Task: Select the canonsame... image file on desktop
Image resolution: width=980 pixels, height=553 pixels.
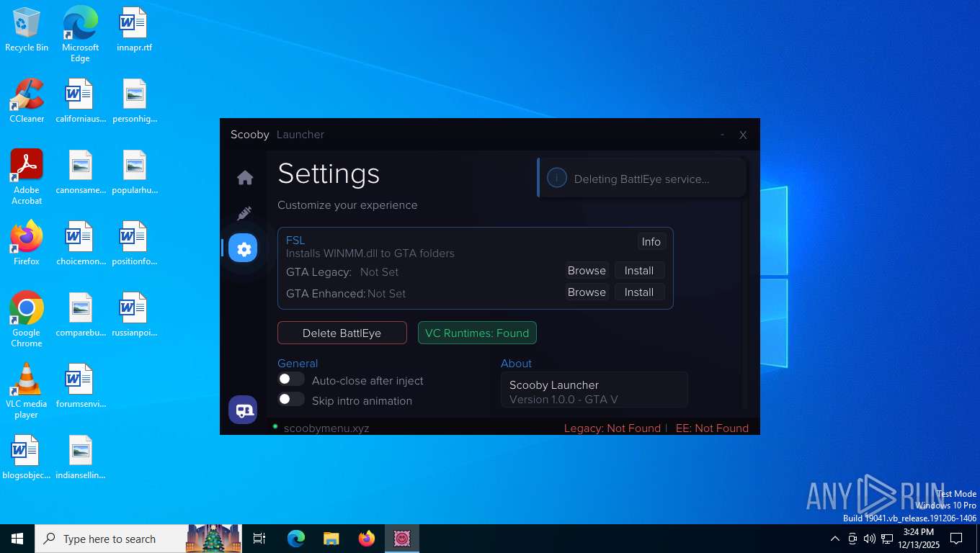Action: [80, 172]
